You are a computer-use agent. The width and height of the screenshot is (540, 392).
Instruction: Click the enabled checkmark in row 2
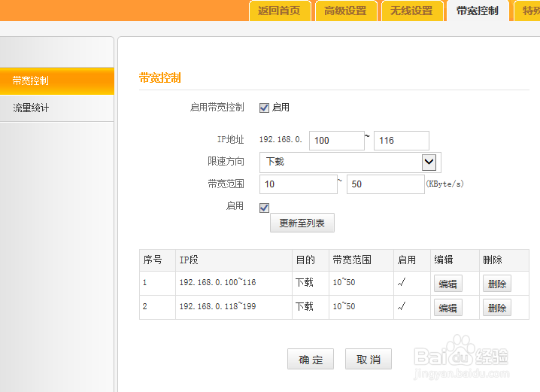(x=402, y=306)
